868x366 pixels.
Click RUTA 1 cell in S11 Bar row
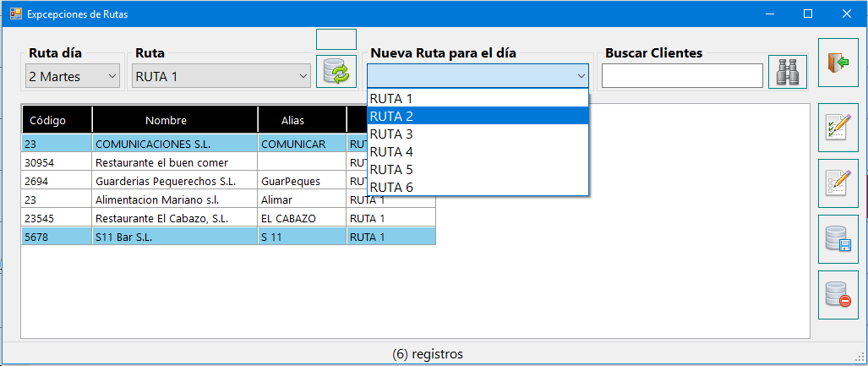[x=390, y=237]
